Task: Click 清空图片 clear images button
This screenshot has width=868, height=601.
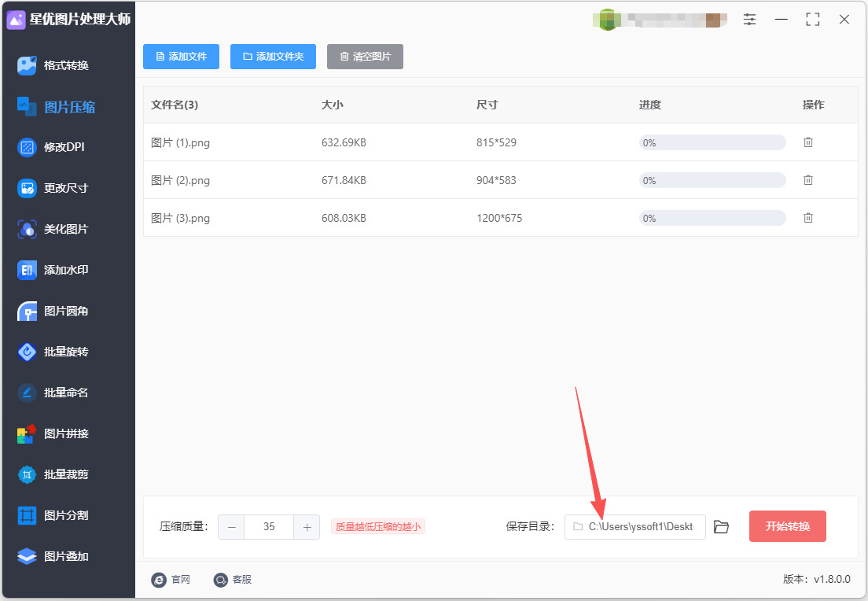Action: (365, 57)
